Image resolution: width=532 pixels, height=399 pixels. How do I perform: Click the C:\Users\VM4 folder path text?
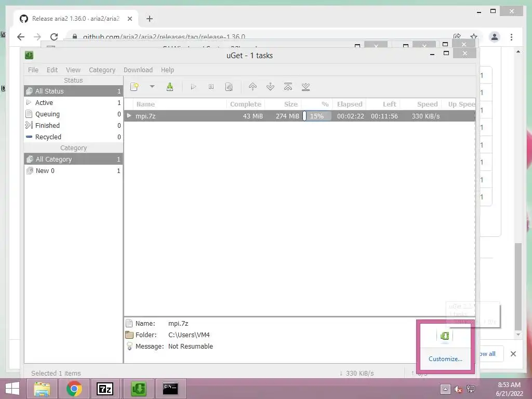(189, 335)
